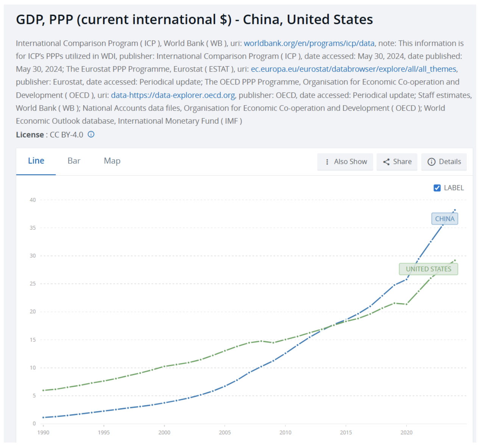Click the three-dot icon beside Also Show
Viewport: 480px width, 448px height.
click(x=327, y=162)
